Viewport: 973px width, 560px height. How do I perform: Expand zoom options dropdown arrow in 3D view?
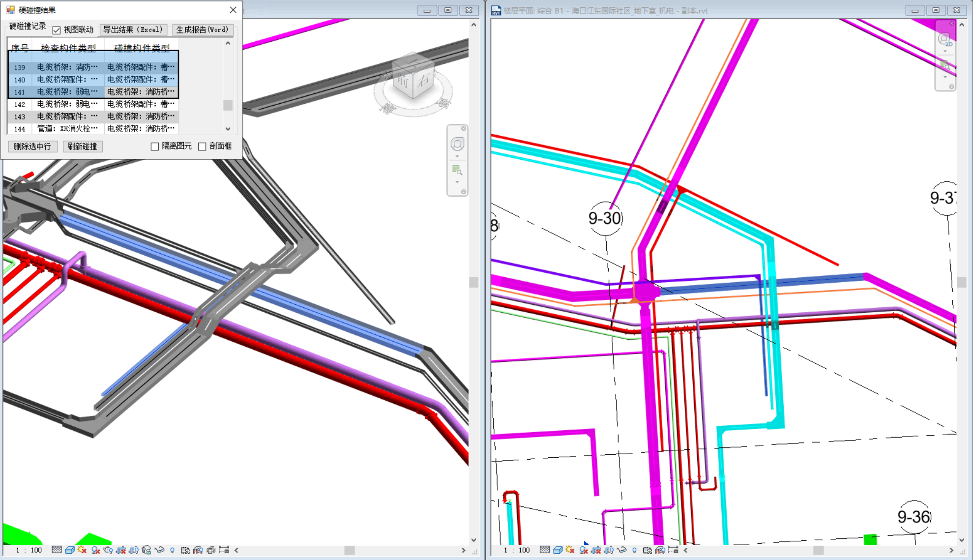(457, 182)
